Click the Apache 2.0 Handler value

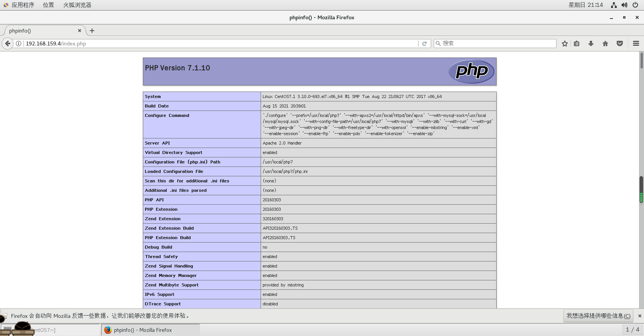coord(282,143)
